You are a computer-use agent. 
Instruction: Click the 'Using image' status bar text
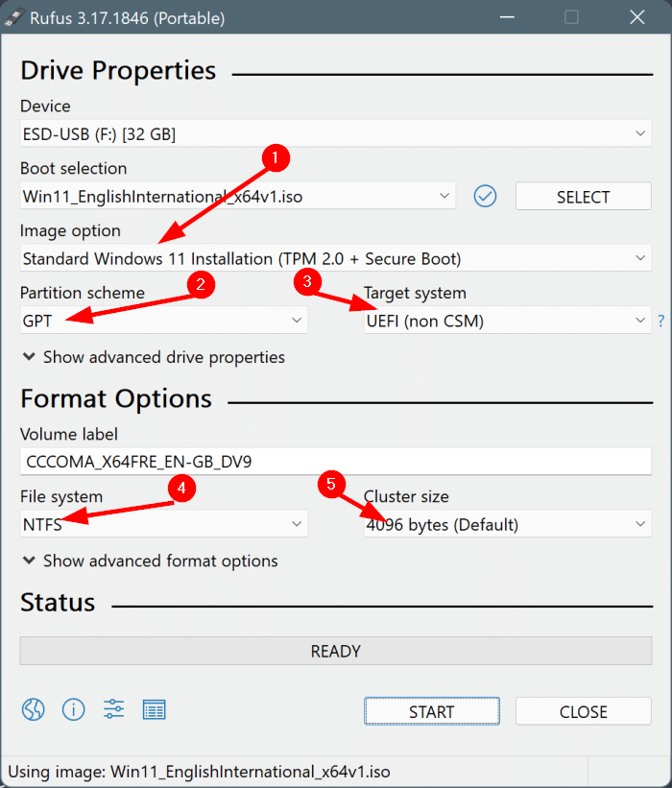199,772
